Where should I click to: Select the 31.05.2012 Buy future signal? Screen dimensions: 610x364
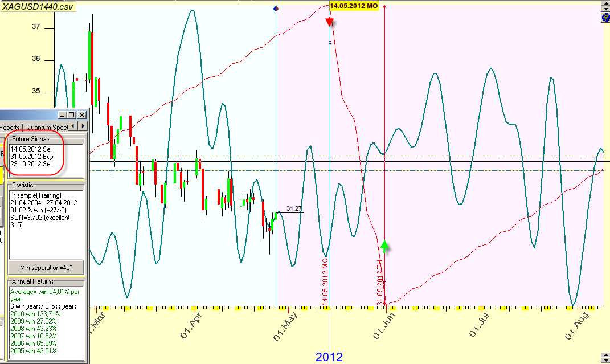coord(31,156)
